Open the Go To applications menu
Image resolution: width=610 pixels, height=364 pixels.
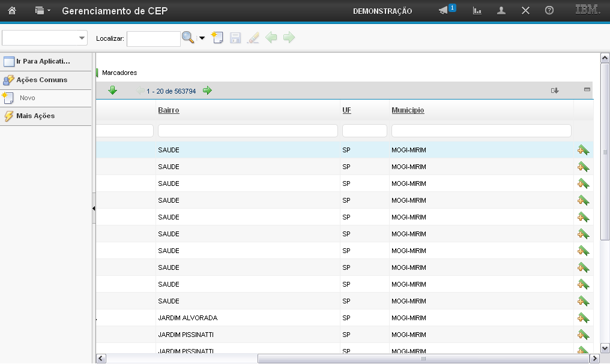[x=42, y=11]
